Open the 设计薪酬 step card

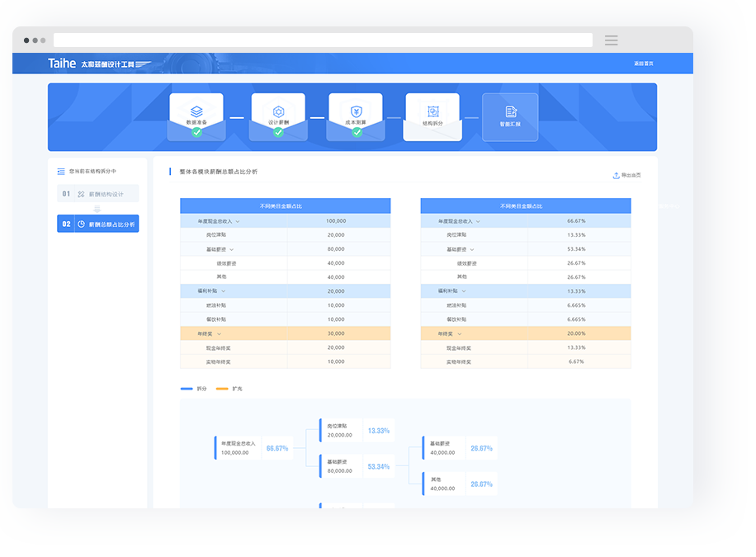click(278, 116)
